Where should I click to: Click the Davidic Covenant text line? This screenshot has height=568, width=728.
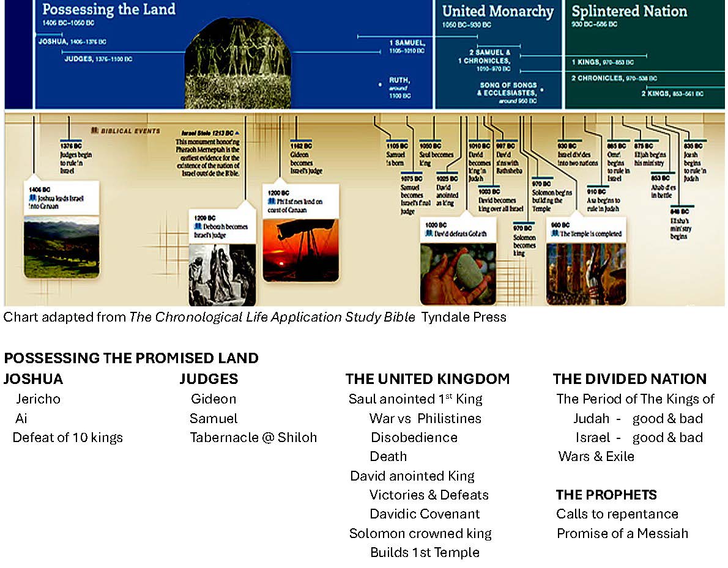point(425,514)
